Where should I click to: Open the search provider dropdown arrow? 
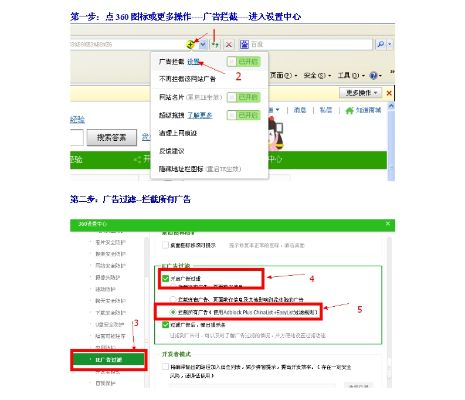point(389,44)
